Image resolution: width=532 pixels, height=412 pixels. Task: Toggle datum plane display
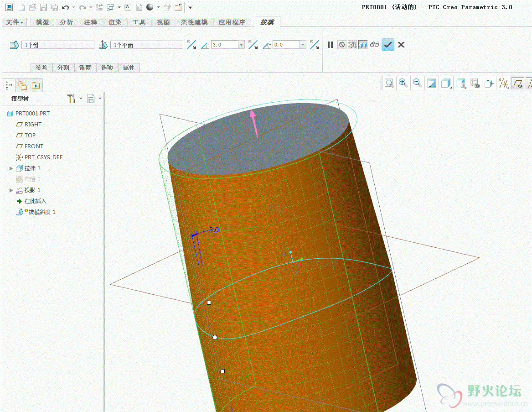pyautogui.click(x=518, y=83)
